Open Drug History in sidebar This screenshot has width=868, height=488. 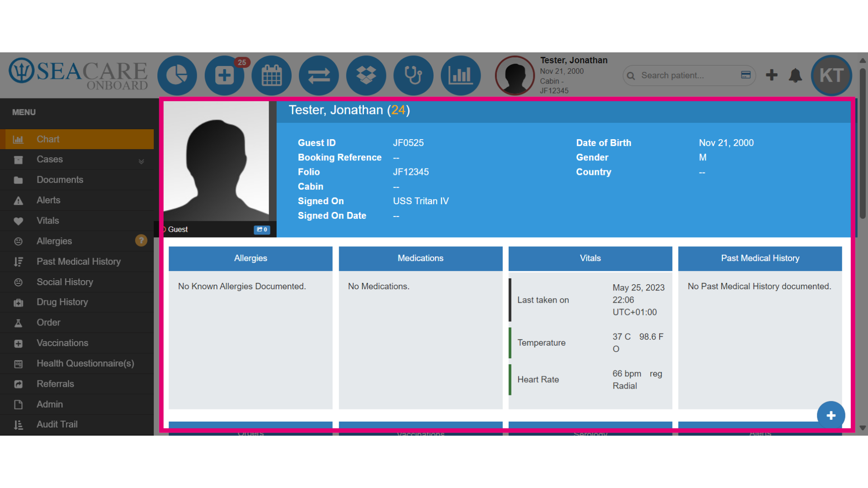77,302
